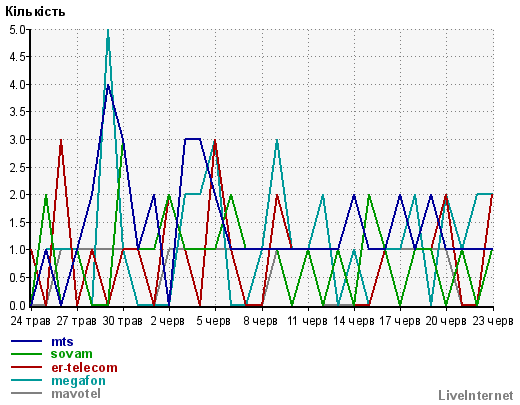Screen dimensions: 520x405
Task: Click the teal megafon legend line swatch
Action: pyautogui.click(x=26, y=380)
